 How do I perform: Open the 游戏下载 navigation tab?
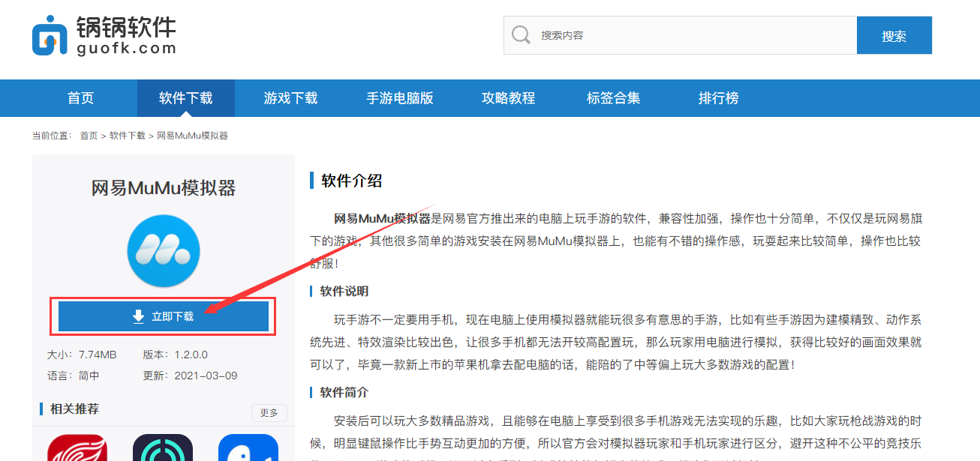(291, 98)
